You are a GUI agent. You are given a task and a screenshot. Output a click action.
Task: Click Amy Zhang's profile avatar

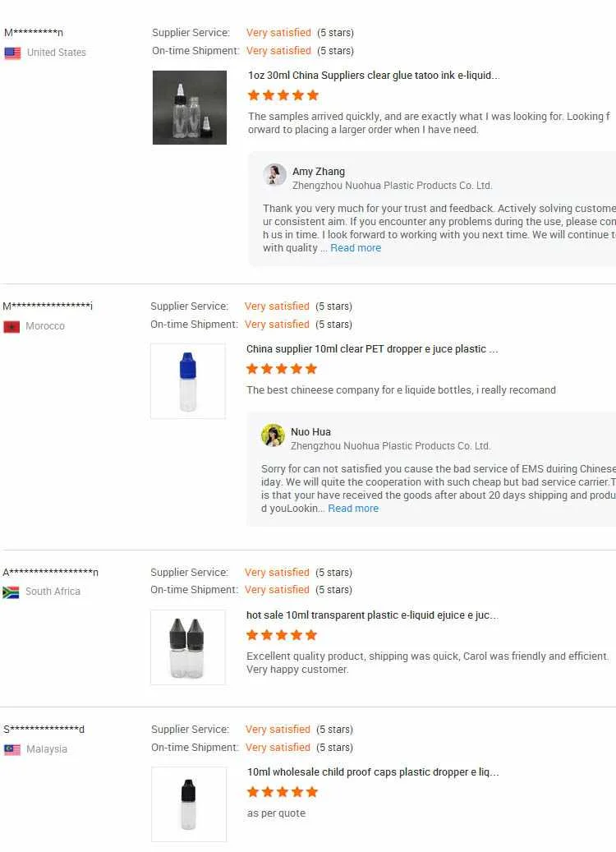(274, 175)
